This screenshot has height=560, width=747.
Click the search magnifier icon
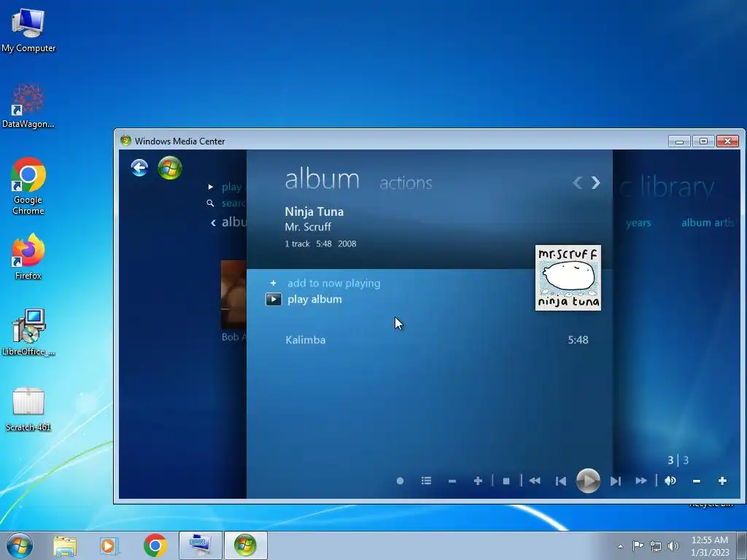pos(210,203)
